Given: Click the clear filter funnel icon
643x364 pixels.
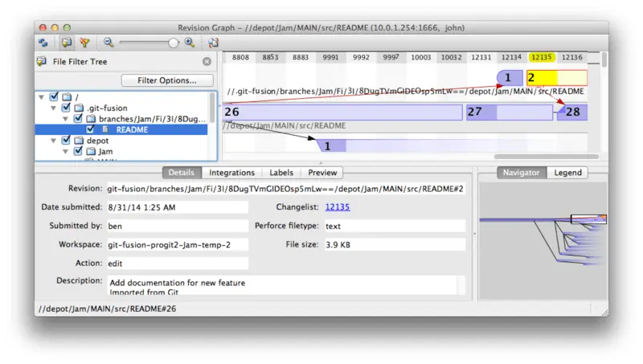Looking at the screenshot, I should 84,43.
